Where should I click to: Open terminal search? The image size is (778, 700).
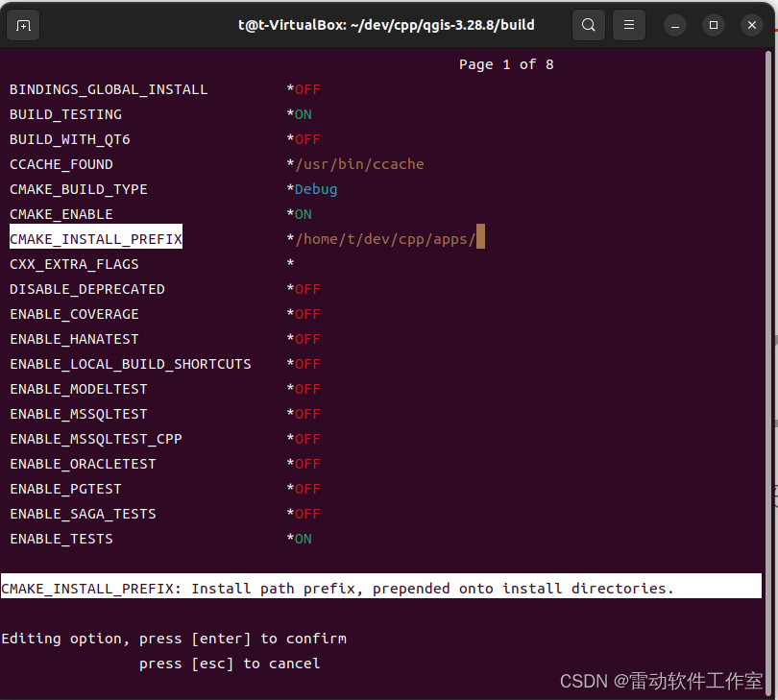pos(589,25)
